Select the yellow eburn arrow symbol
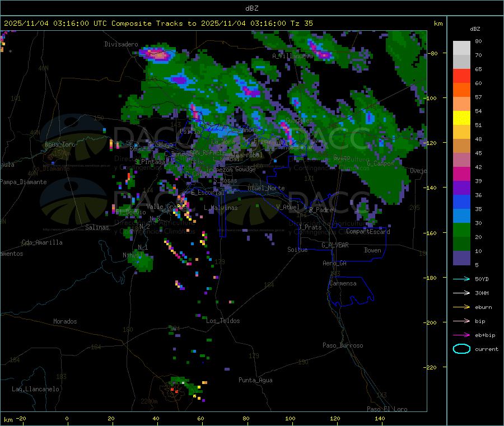Image resolution: width=504 pixels, height=426 pixels. tap(461, 307)
